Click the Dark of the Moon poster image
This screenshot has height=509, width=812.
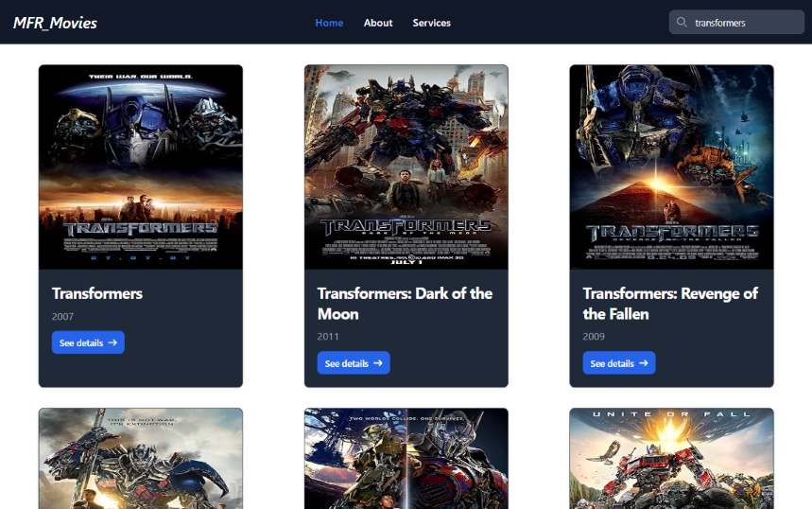tap(406, 167)
